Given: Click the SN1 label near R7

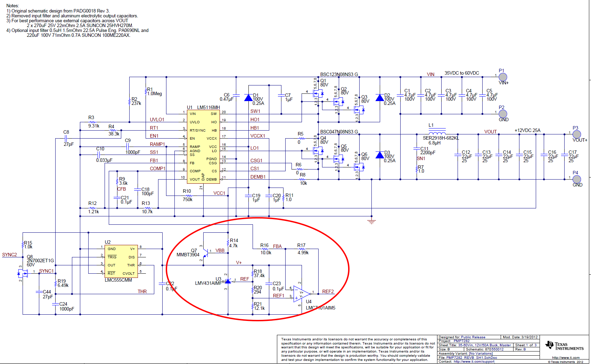Looking at the screenshot, I should point(421,158).
